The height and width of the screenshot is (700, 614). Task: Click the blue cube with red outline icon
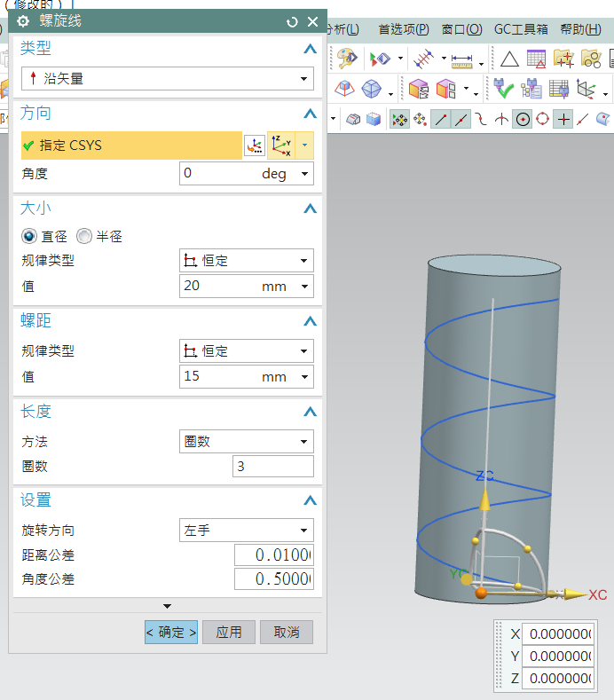pos(374,119)
